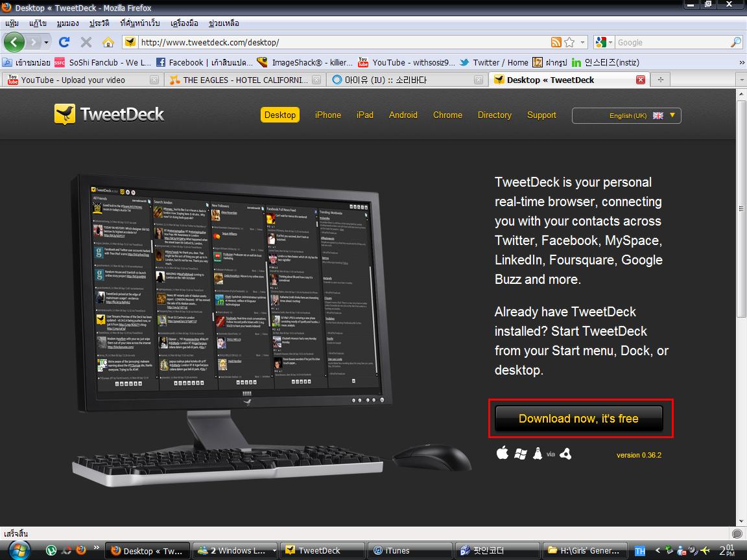Open the TweetDeck taskbar item

tap(322, 550)
